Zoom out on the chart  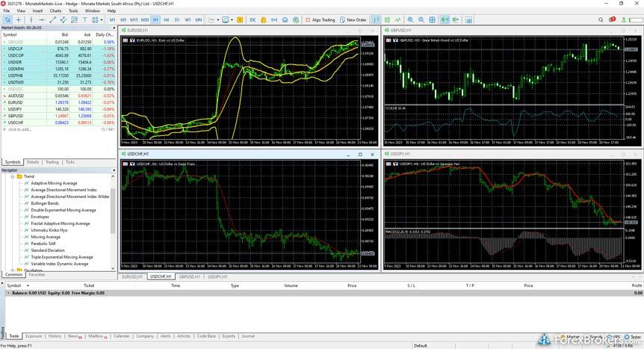(421, 19)
